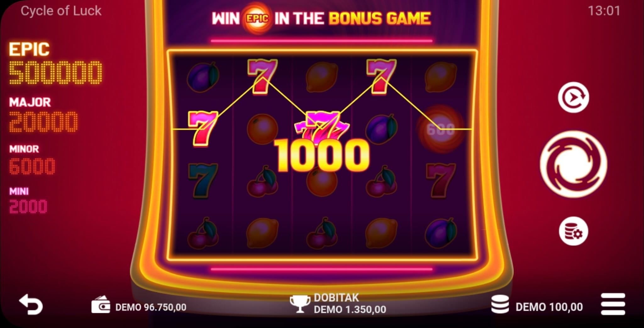Select the EPIC 500000 jackpot display
Image resolution: width=644 pixels, height=328 pixels.
tap(56, 63)
